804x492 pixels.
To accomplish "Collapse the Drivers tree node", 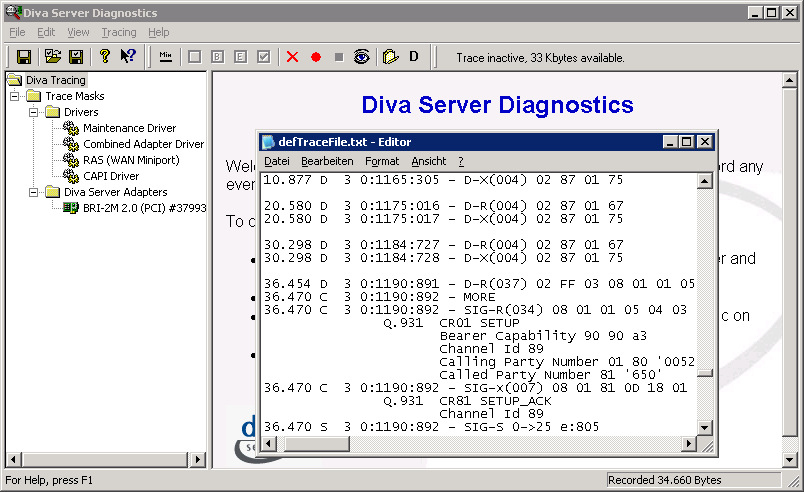I will point(33,112).
